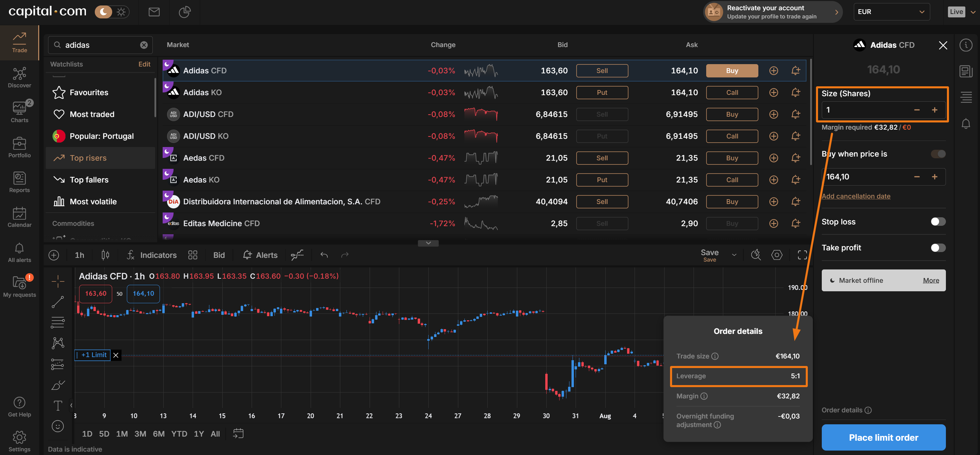Open the Settings section
The image size is (980, 455).
[x=19, y=441]
